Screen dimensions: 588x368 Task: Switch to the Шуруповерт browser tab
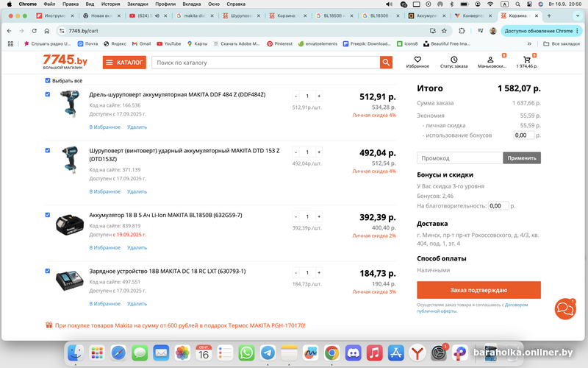tap(241, 15)
